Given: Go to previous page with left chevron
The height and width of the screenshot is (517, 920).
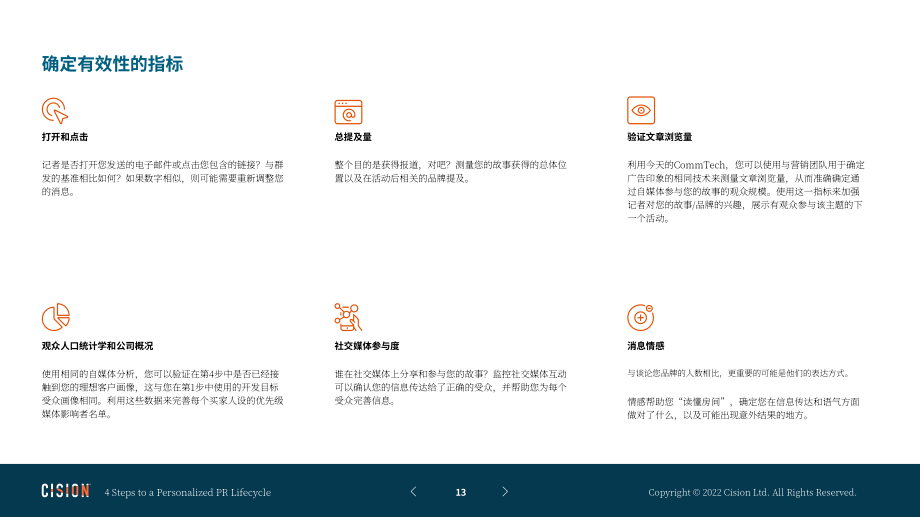Looking at the screenshot, I should [414, 492].
